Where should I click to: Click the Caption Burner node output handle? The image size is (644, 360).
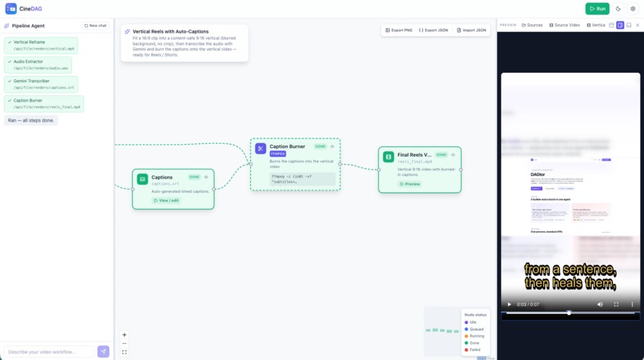(340, 164)
